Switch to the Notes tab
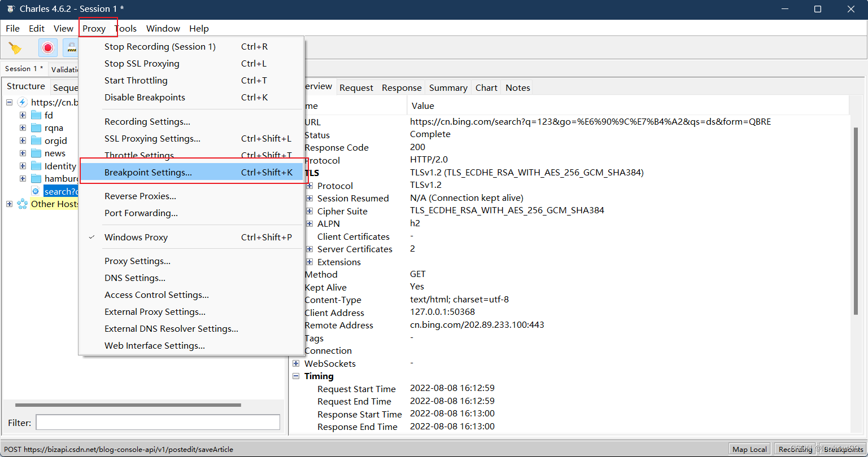This screenshot has height=457, width=868. click(518, 87)
